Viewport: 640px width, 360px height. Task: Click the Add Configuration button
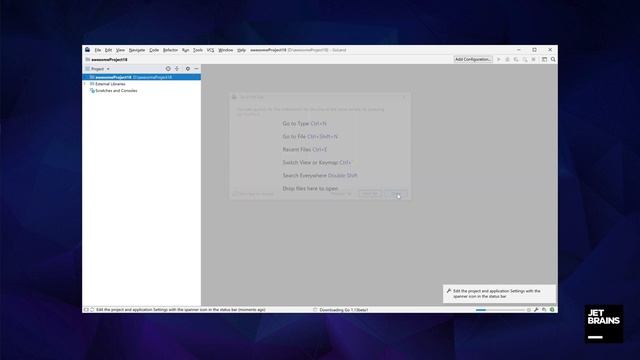(x=473, y=59)
